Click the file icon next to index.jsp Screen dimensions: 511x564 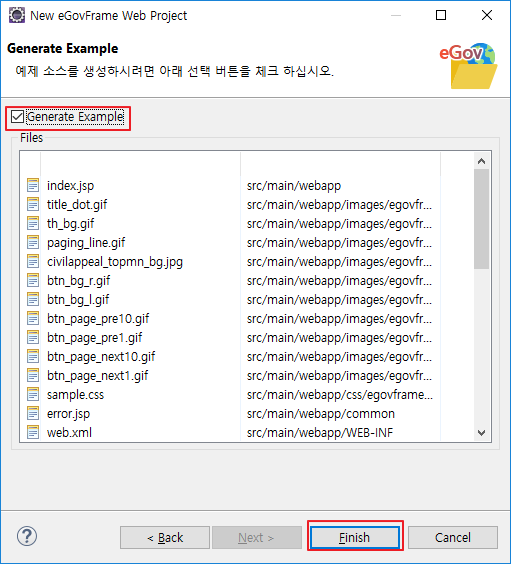tap(33, 185)
